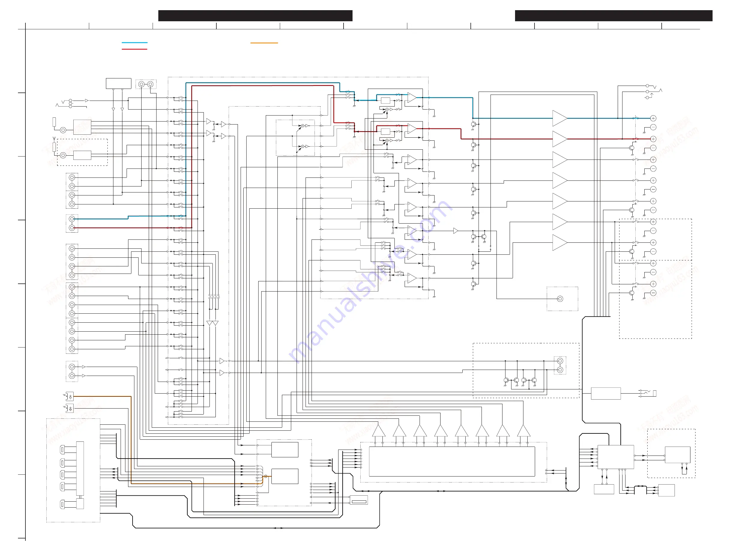Select the right black title bar

614,16
